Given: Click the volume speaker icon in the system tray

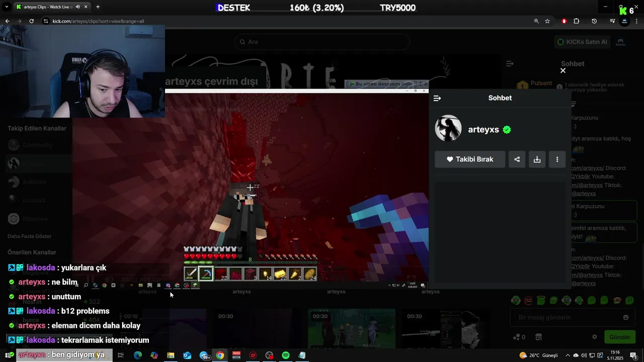Looking at the screenshot, I should click(x=584, y=355).
